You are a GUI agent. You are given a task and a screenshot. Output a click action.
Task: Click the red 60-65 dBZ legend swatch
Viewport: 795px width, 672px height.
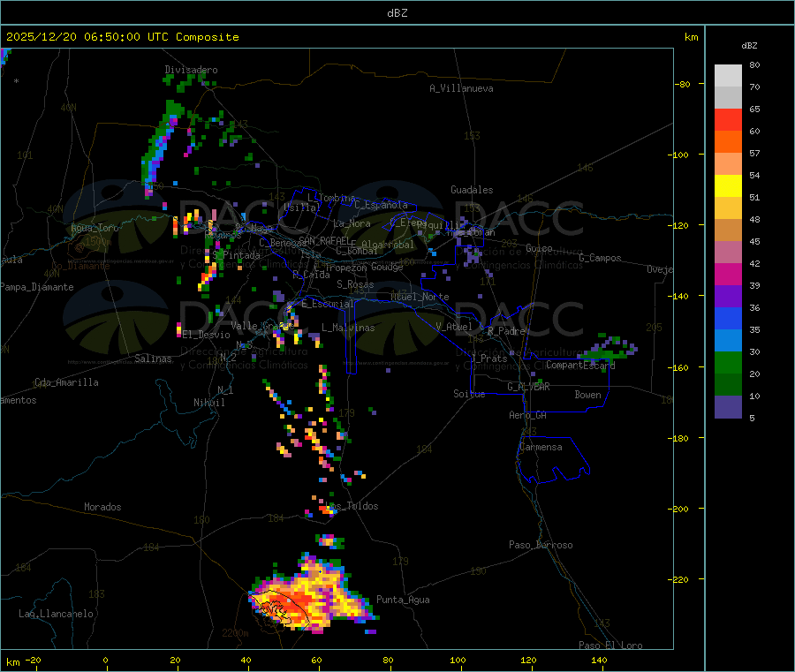click(x=728, y=119)
